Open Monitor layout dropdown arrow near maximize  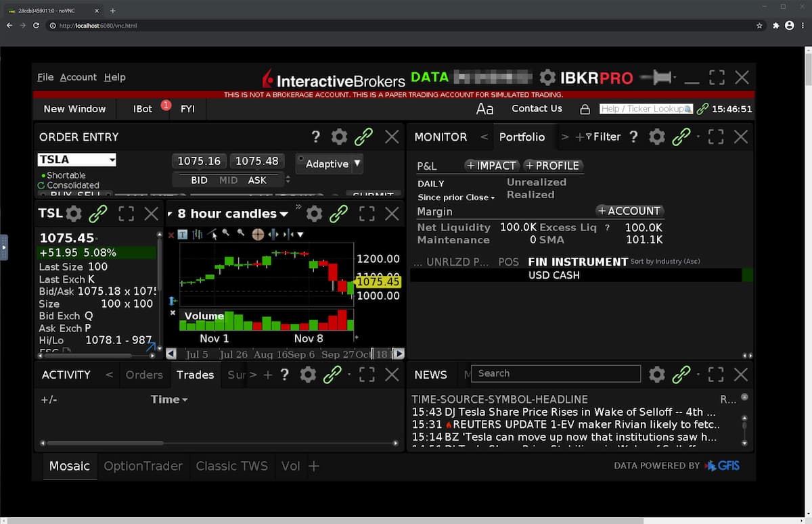point(698,137)
